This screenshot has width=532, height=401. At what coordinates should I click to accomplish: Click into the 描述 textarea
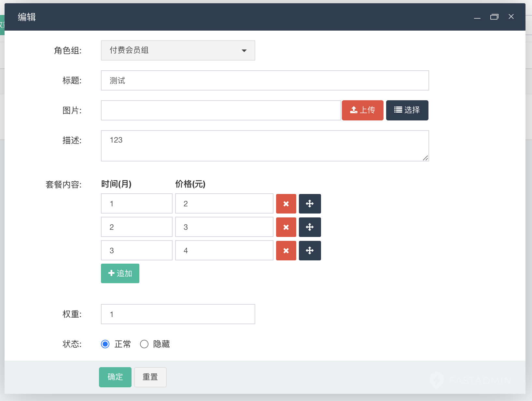pos(265,146)
